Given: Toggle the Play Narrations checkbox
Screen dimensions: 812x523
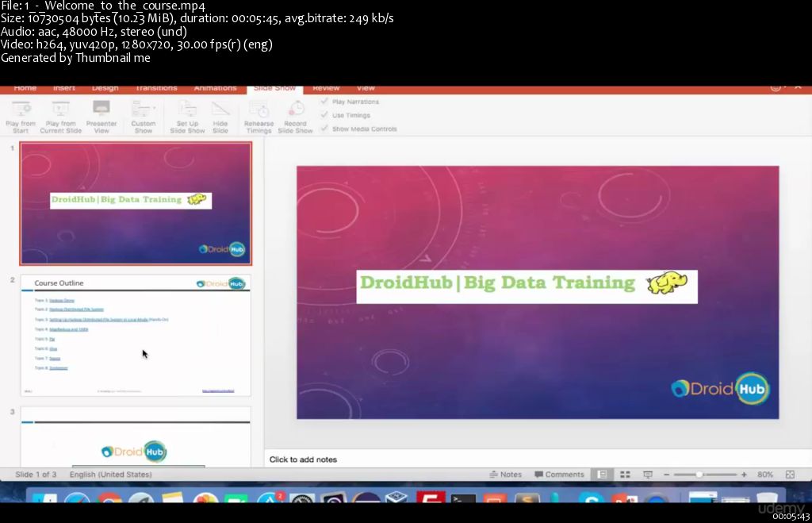Looking at the screenshot, I should coord(324,101).
